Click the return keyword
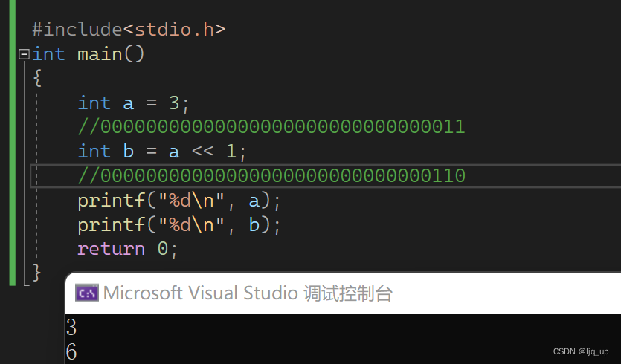 tap(112, 250)
